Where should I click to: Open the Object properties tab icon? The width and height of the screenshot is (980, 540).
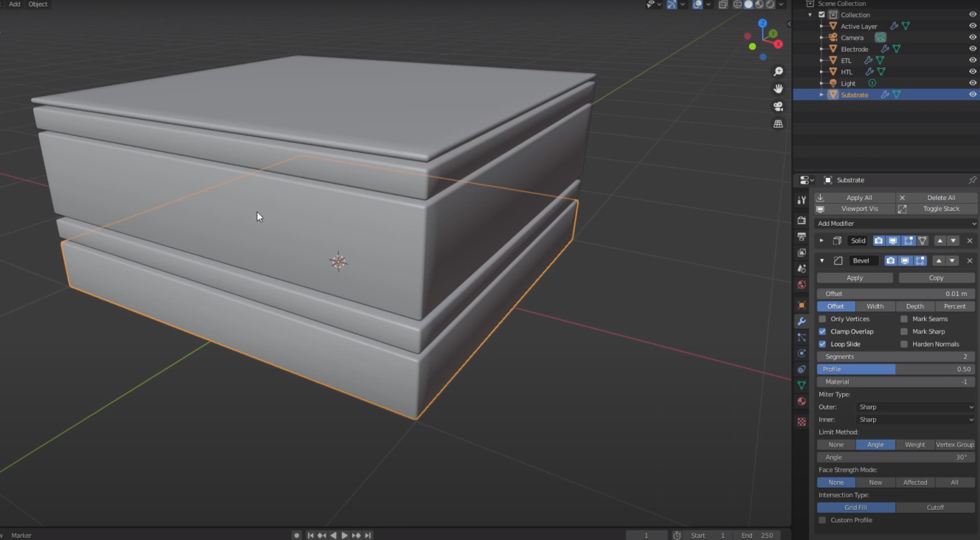(802, 305)
